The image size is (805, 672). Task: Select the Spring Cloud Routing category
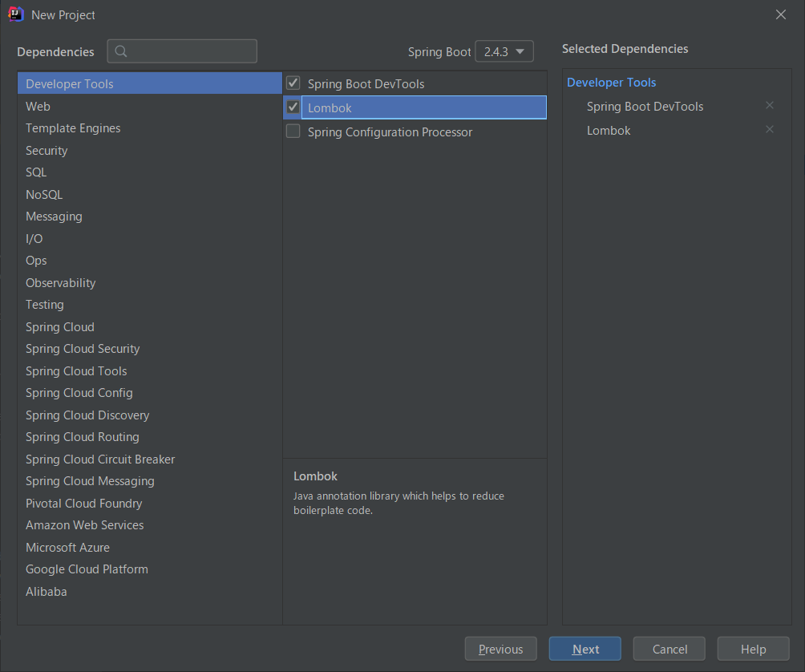point(150,437)
